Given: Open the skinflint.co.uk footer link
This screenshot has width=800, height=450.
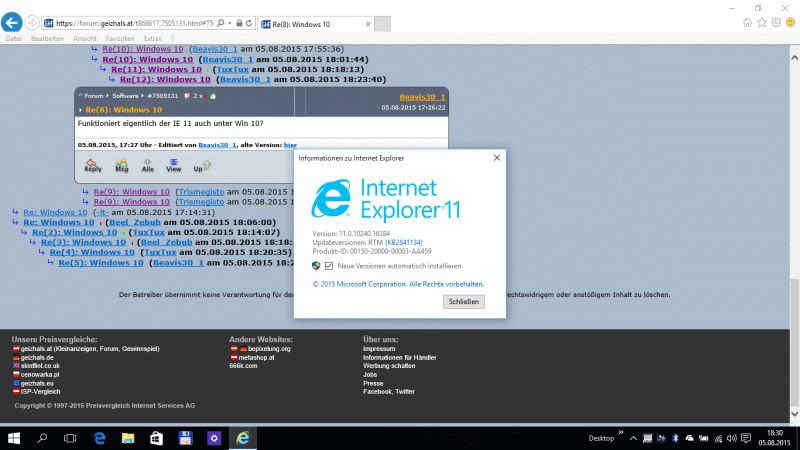Looking at the screenshot, I should pyautogui.click(x=40, y=366).
